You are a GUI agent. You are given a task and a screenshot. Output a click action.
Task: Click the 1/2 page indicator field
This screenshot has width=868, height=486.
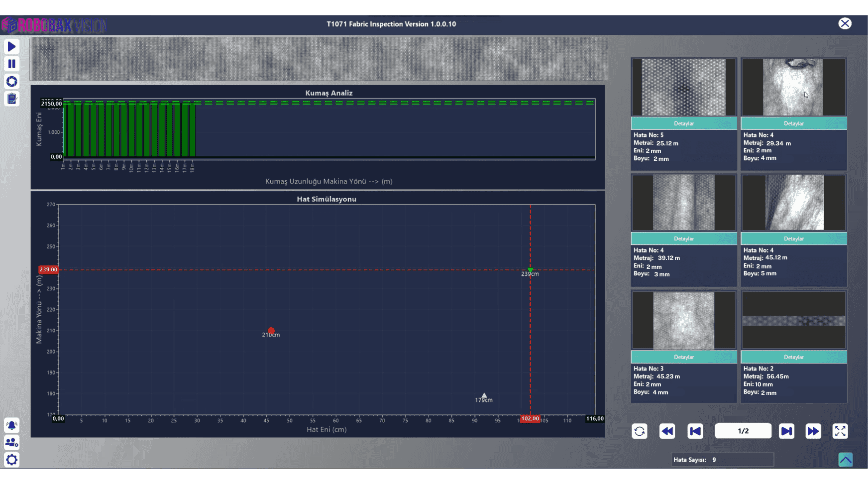743,431
